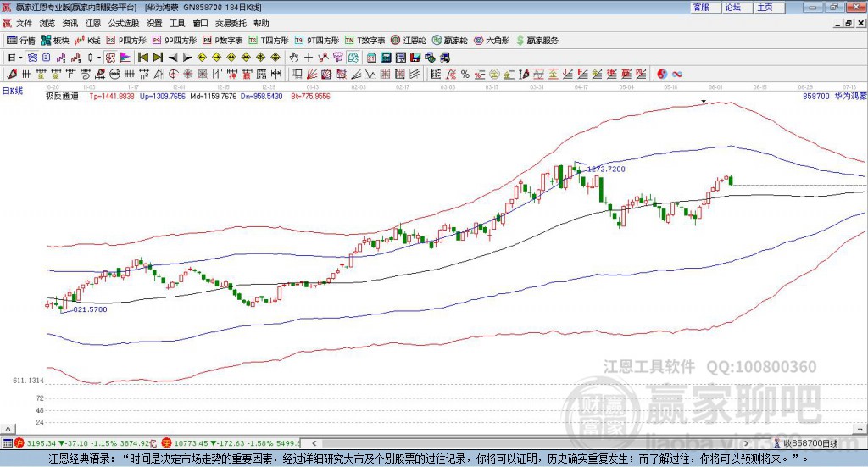Step chart right with black arrow

(x=187, y=58)
